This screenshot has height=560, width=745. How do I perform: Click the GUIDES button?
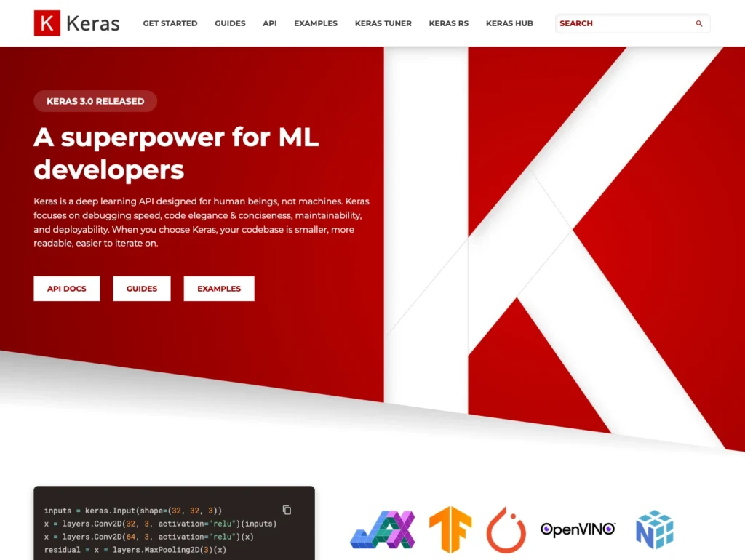(x=141, y=288)
